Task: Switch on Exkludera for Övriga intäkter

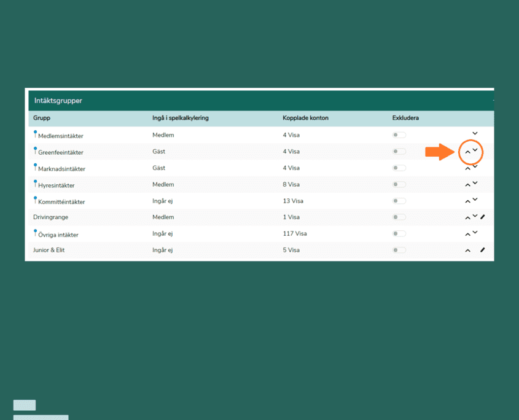Action: click(399, 234)
